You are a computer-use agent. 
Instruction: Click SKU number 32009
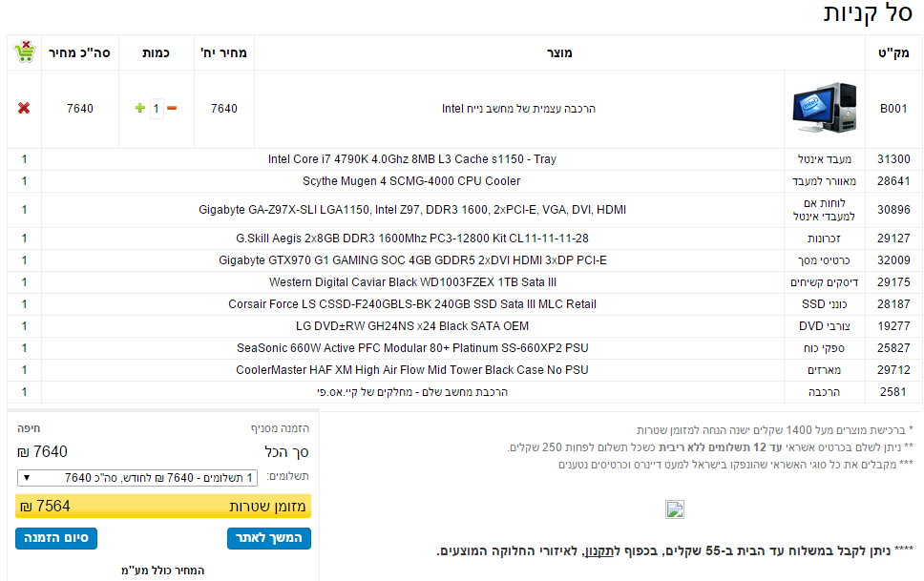(x=893, y=259)
